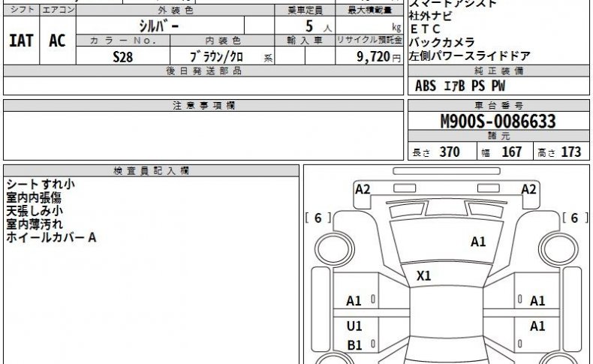Click the エアコン column header
Viewport: 593px width, 364px height.
tap(58, 11)
